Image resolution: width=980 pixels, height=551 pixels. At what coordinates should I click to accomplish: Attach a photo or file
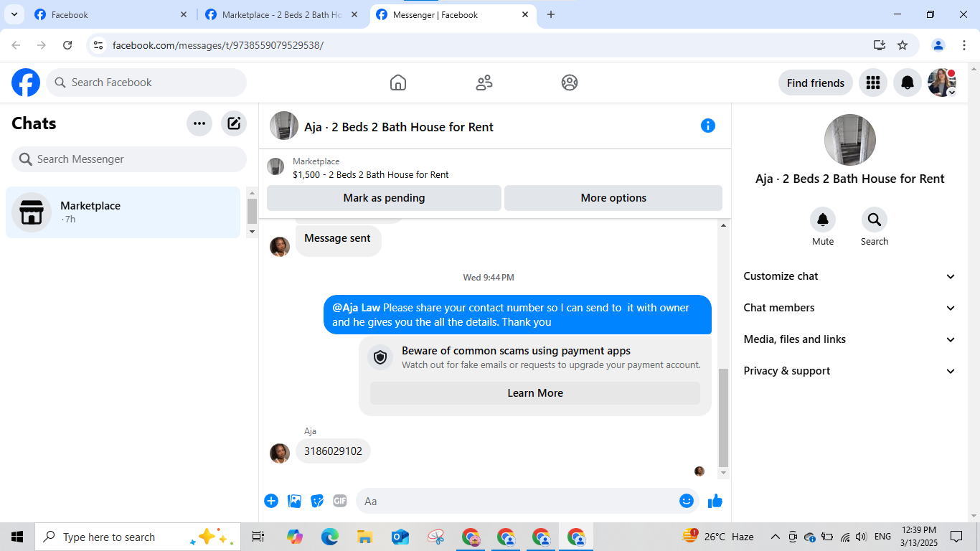(x=294, y=501)
